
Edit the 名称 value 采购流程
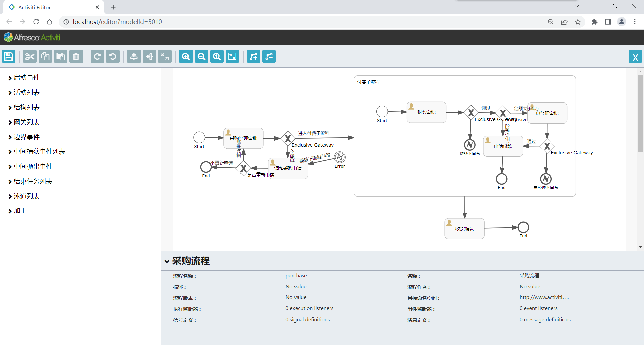tap(529, 276)
